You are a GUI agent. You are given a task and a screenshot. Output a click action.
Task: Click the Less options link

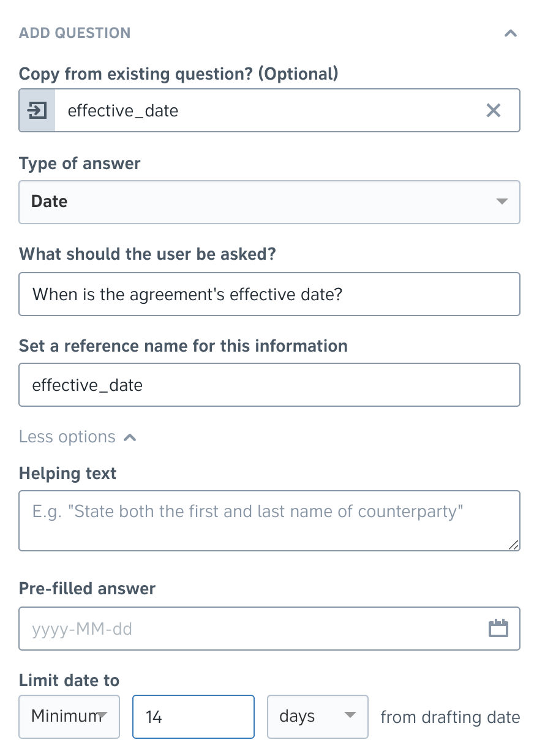67,437
